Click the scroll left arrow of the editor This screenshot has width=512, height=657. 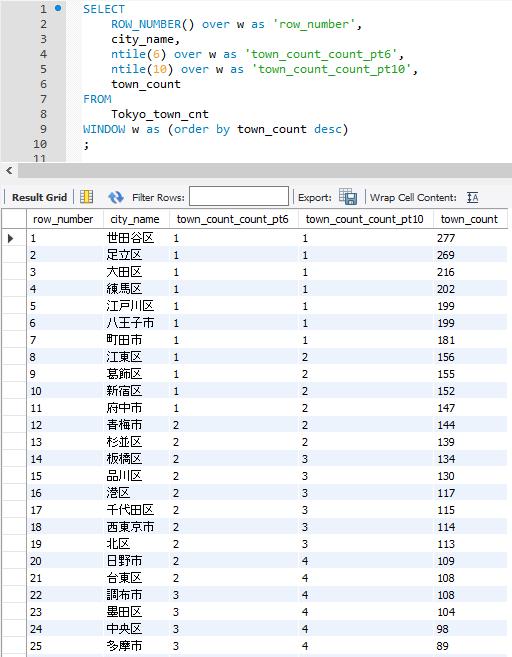(x=9, y=171)
